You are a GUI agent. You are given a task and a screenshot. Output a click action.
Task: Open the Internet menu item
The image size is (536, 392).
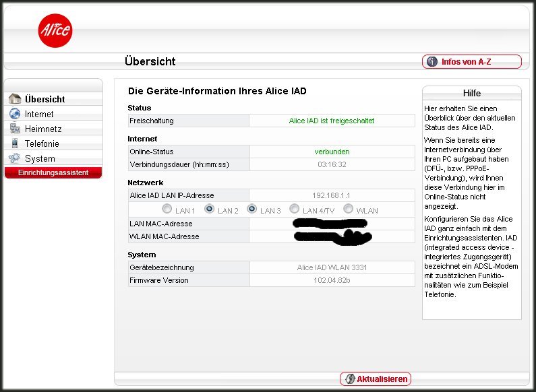(x=39, y=114)
